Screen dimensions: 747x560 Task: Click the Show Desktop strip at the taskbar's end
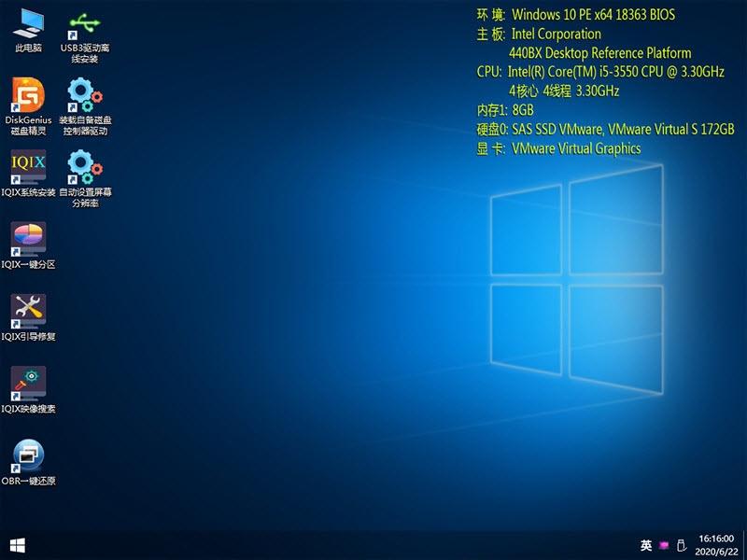tap(744, 545)
